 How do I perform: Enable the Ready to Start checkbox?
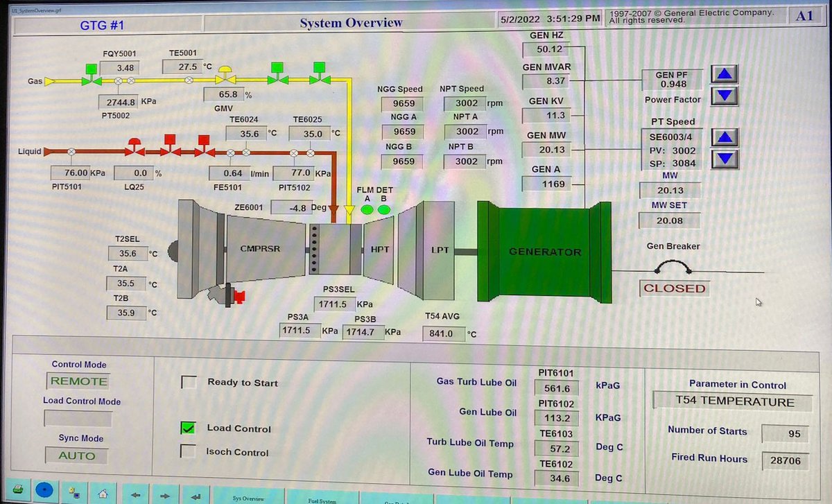[188, 382]
